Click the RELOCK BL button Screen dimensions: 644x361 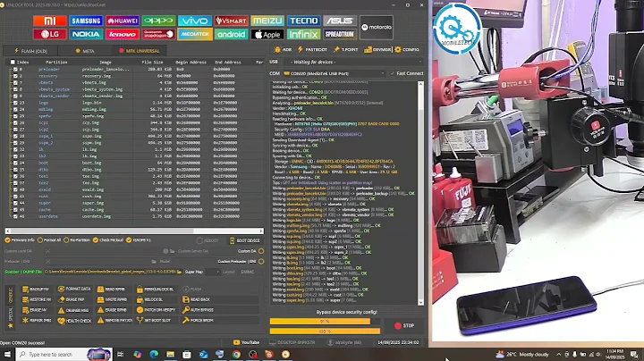coord(150,299)
